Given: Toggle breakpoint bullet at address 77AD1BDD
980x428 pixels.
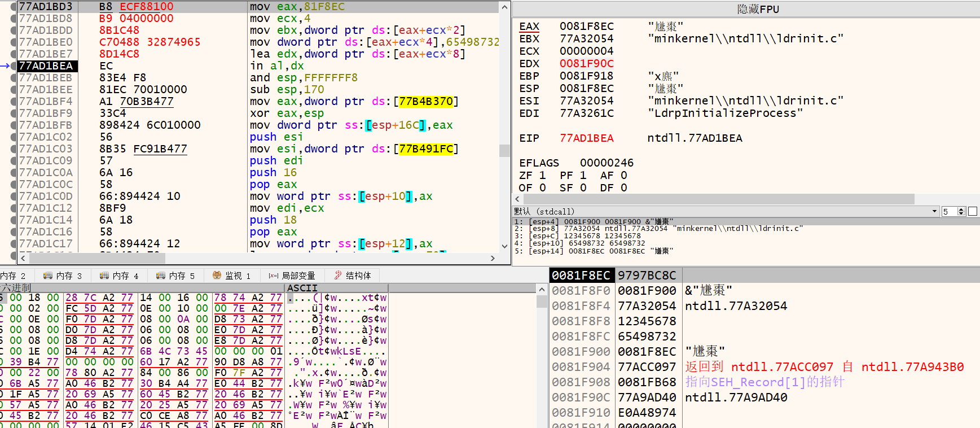Looking at the screenshot, I should (14, 30).
